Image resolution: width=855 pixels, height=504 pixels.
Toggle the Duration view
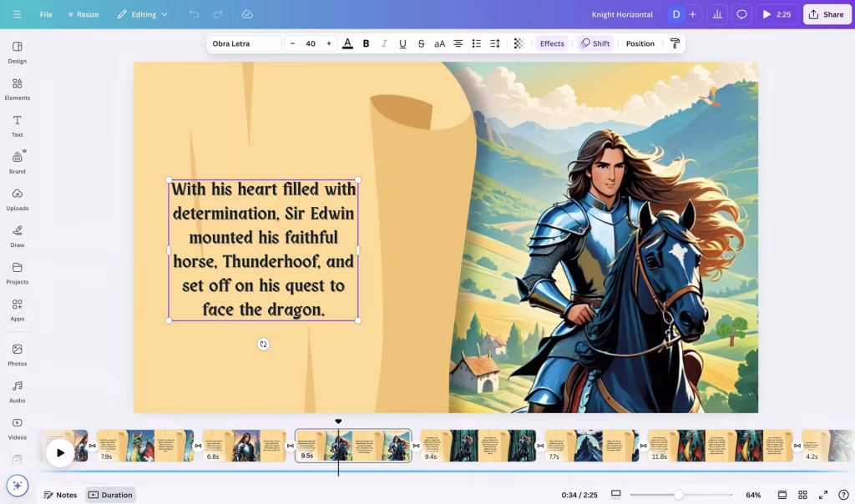[111, 495]
